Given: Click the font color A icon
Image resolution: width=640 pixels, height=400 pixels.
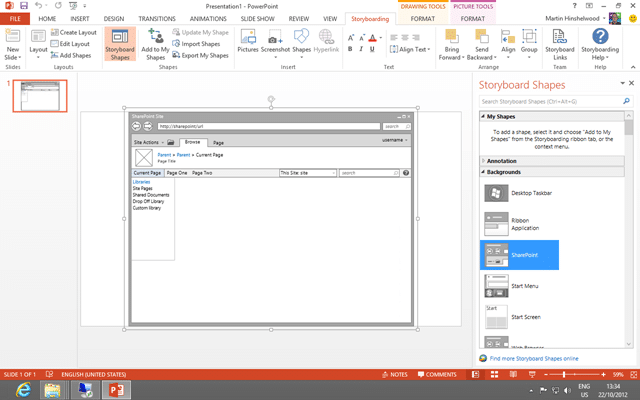Looking at the screenshot, I should pos(372,38).
